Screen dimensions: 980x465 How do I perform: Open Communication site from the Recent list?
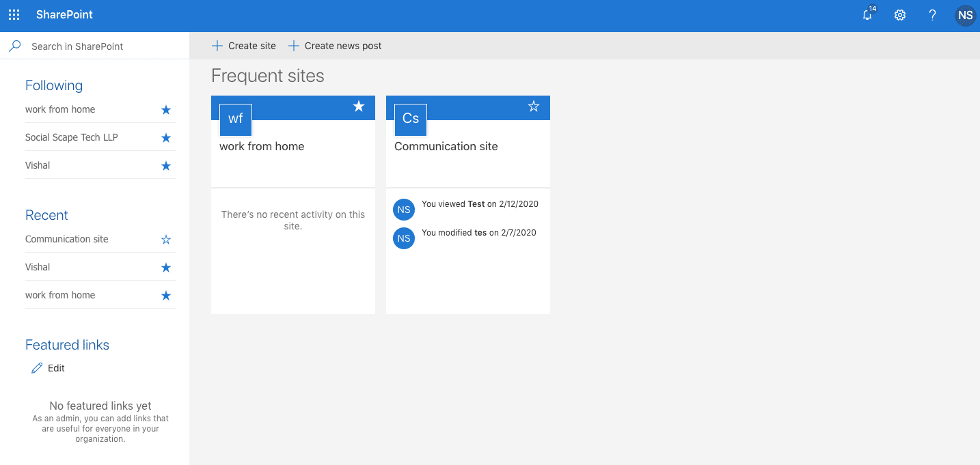pyautogui.click(x=67, y=239)
